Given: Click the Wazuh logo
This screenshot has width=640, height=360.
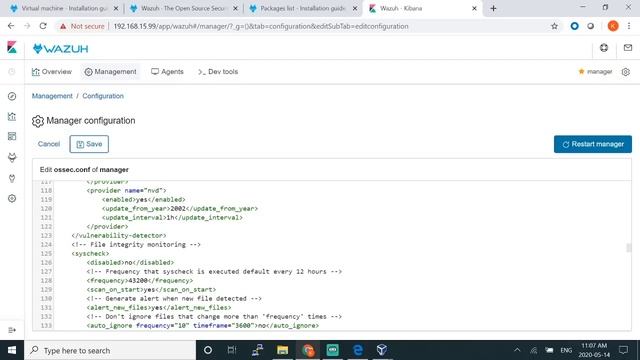Looking at the screenshot, I should pos(60,49).
